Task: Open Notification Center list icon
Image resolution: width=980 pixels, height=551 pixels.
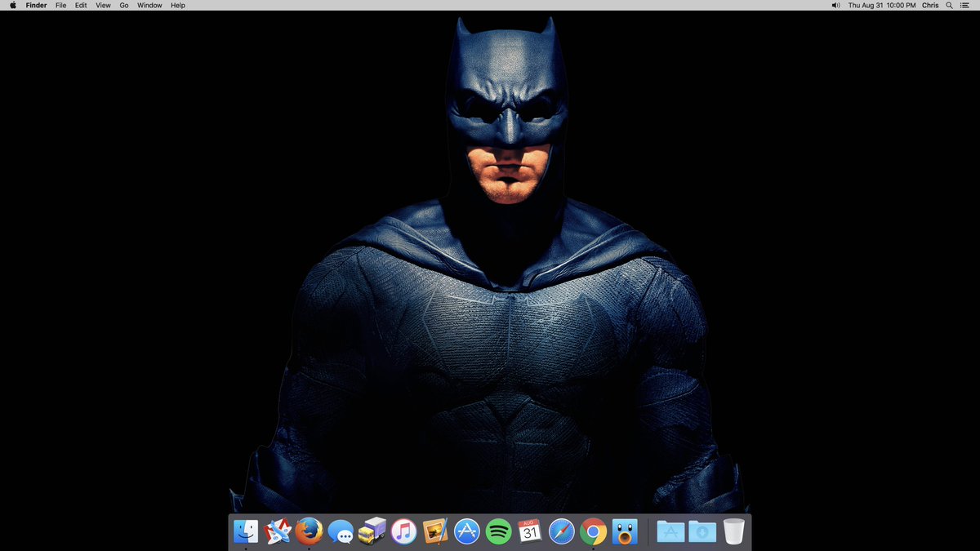Action: click(964, 5)
